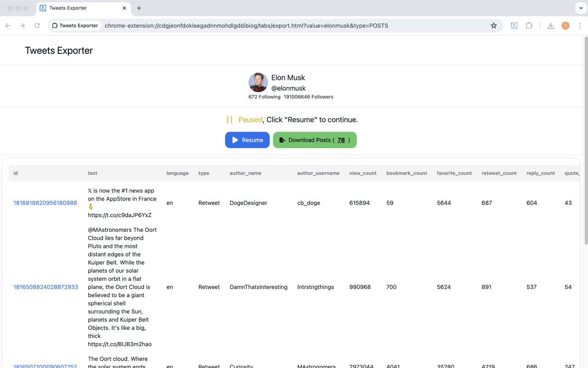Click 'Retweet' type in DogeDesigner row

(209, 203)
